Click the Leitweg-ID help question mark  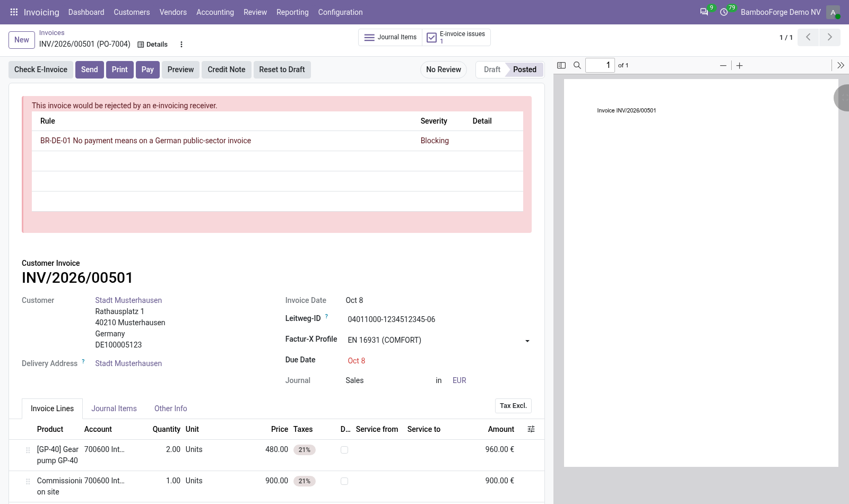pos(326,316)
